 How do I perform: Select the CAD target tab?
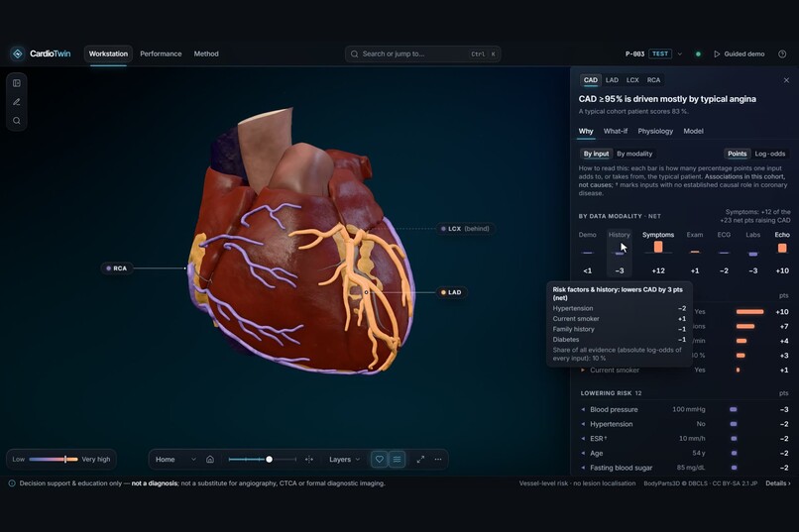click(591, 80)
